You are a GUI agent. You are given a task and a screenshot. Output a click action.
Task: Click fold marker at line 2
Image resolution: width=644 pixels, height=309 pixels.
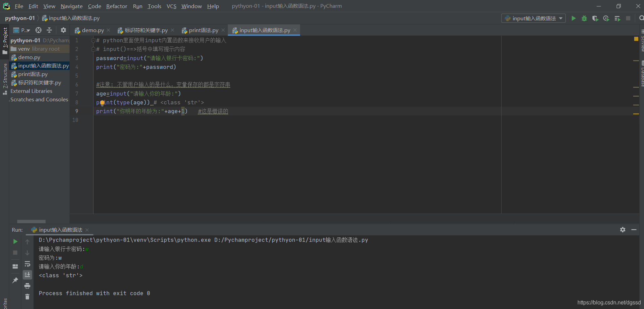click(93, 49)
